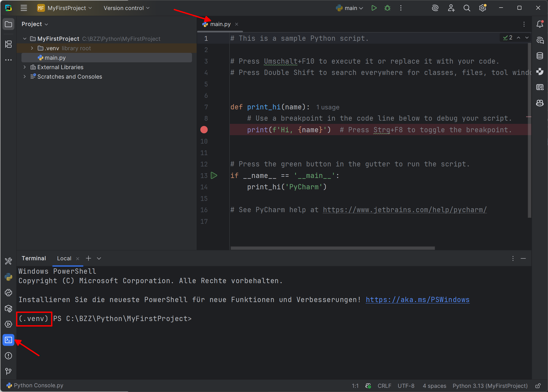Viewport: 548px width, 392px height.
Task: Open editor tab options menu
Action: click(524, 24)
